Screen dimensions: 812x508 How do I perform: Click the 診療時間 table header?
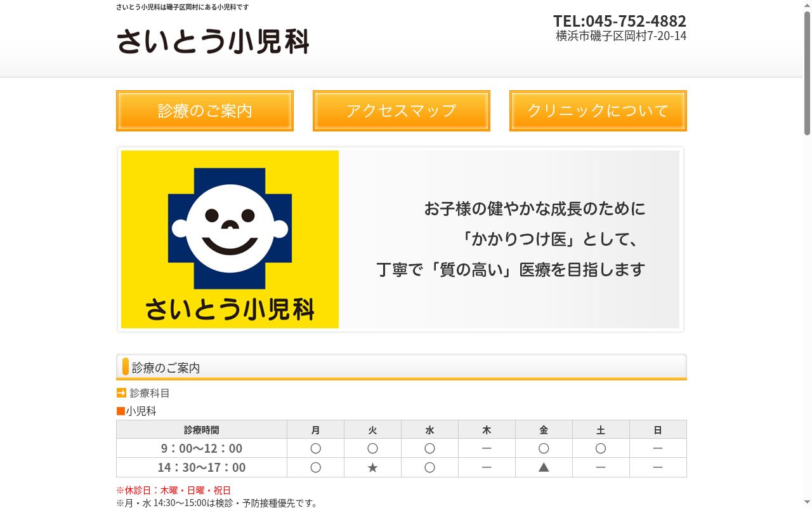point(202,430)
